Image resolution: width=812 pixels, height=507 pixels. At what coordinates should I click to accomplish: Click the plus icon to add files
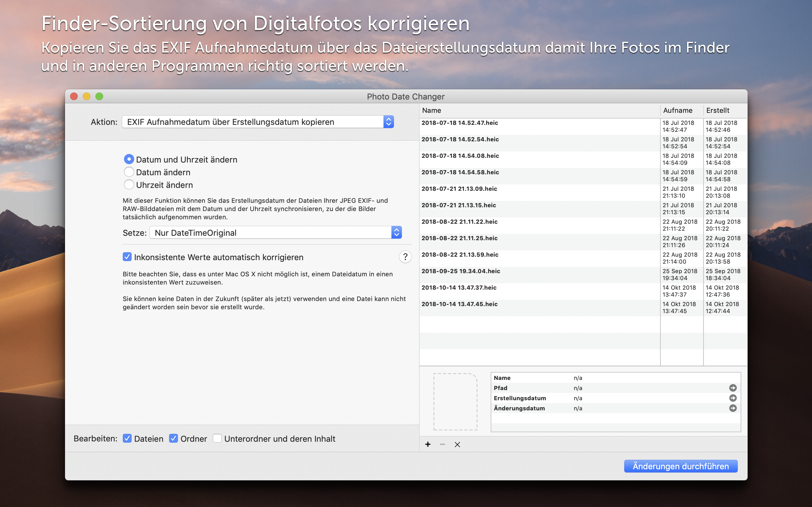pos(428,444)
